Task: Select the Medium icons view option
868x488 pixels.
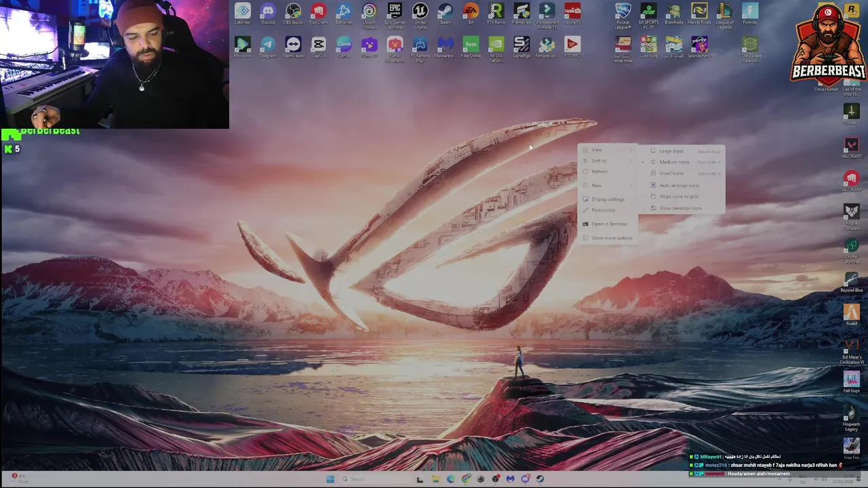Action: pyautogui.click(x=682, y=162)
